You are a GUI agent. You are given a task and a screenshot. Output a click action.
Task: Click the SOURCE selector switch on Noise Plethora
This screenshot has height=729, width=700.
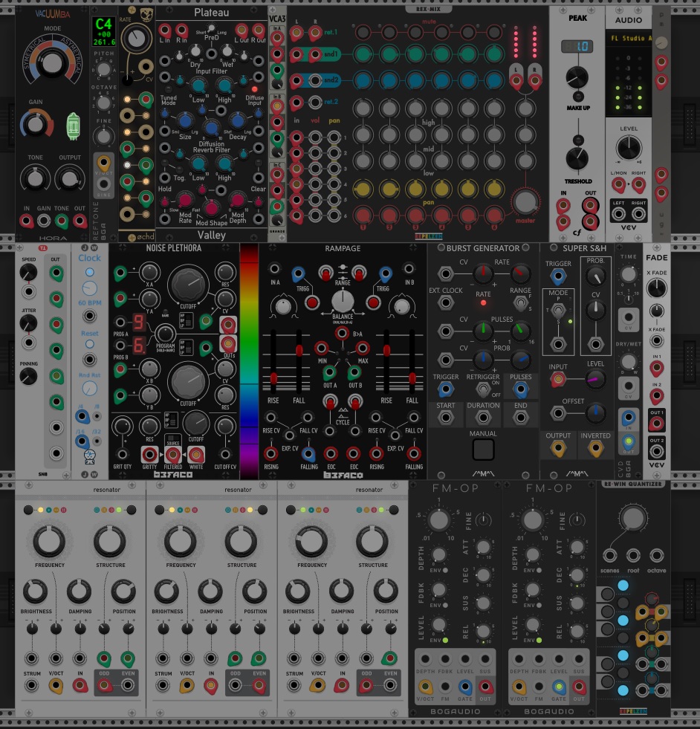[173, 439]
